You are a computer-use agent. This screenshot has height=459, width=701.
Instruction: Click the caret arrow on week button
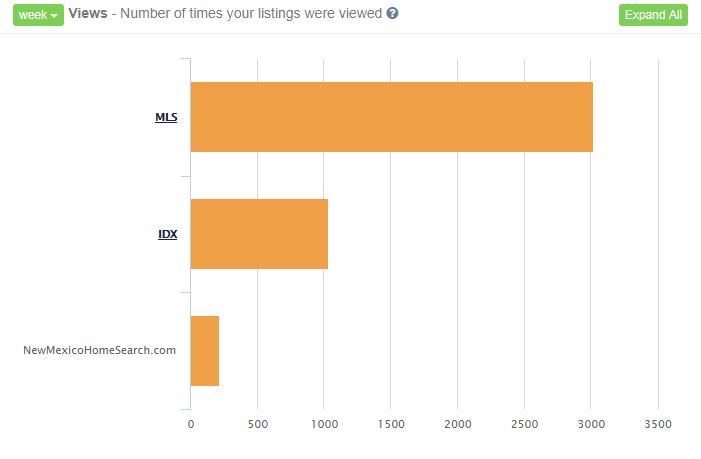[x=54, y=16]
